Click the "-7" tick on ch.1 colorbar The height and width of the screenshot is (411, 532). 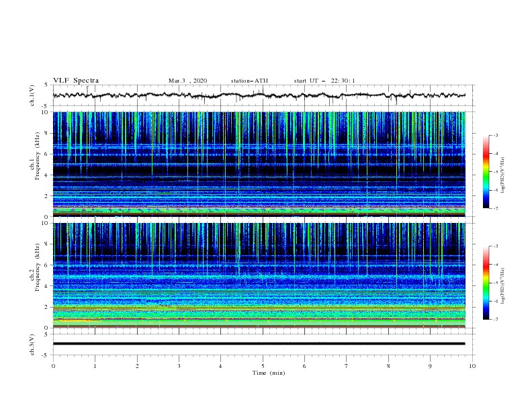pos(495,208)
